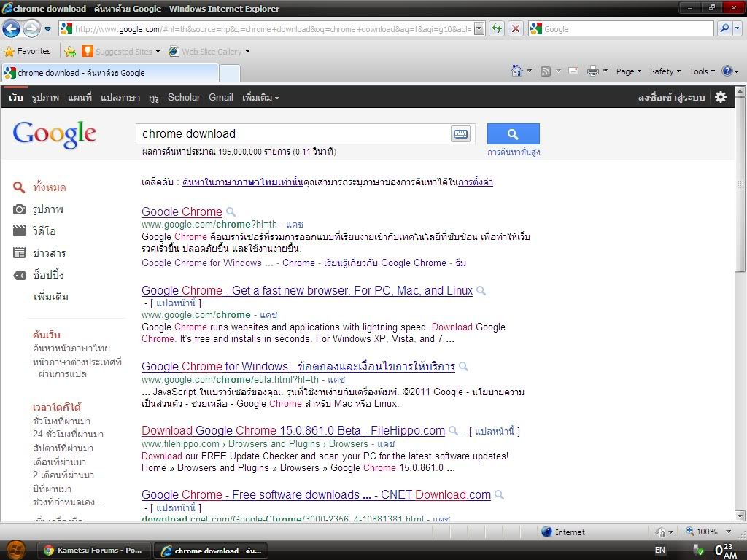
Task: Open the Safety menu dropdown
Action: click(665, 71)
